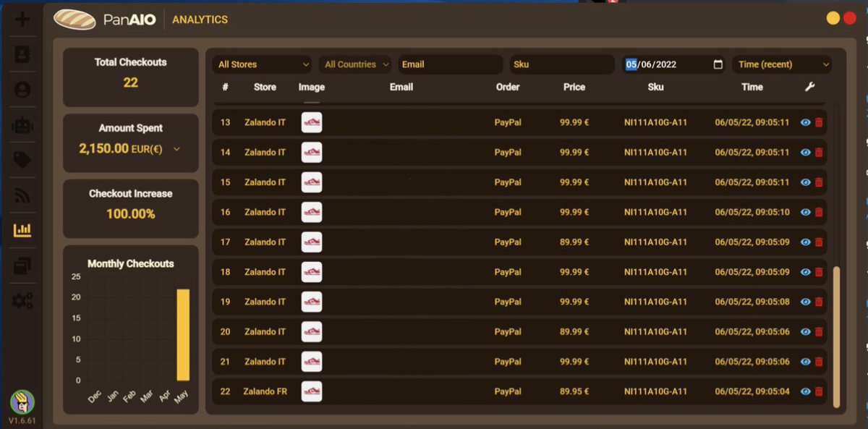Click the Store column header

click(x=265, y=87)
